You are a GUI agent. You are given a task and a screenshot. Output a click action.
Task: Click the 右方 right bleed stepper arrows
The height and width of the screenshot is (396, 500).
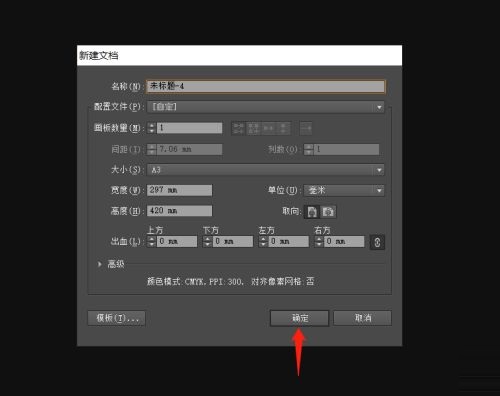[319, 242]
